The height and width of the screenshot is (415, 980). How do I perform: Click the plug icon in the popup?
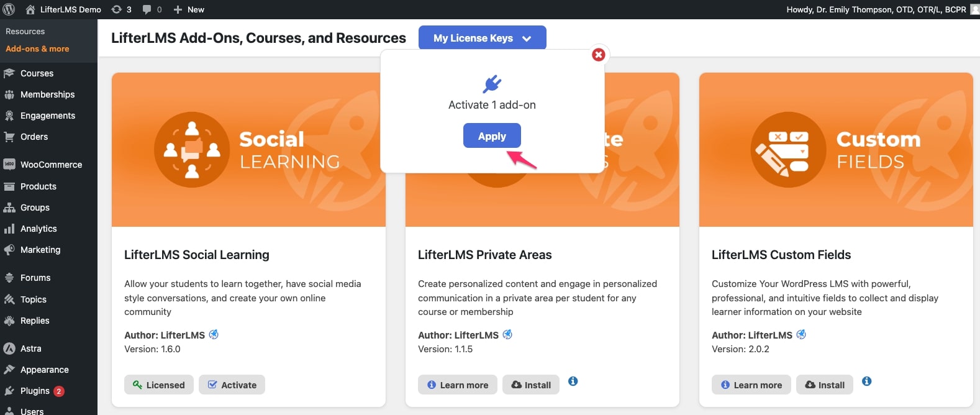(x=492, y=84)
